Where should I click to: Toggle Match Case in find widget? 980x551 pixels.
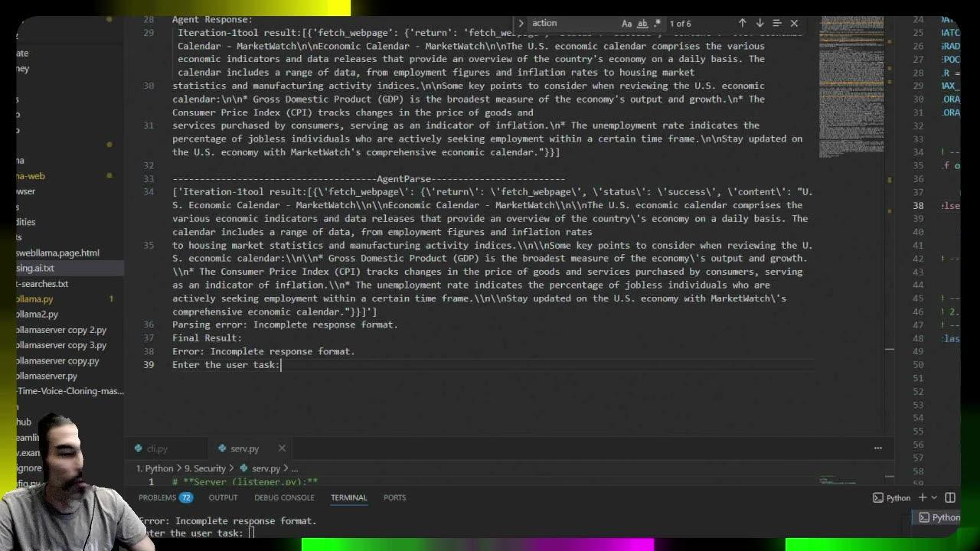click(x=627, y=24)
